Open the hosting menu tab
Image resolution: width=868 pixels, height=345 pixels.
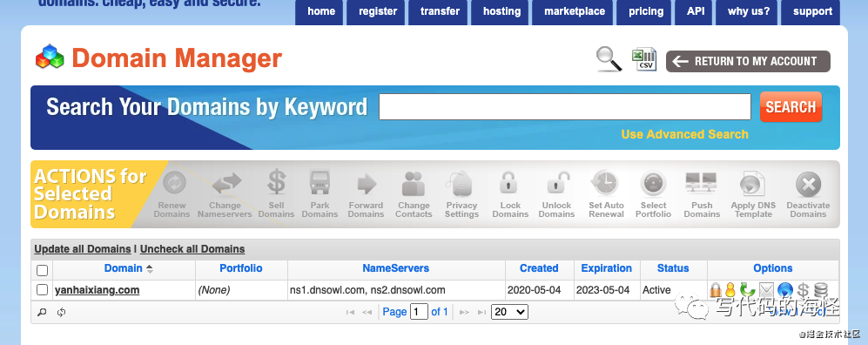[x=501, y=11]
